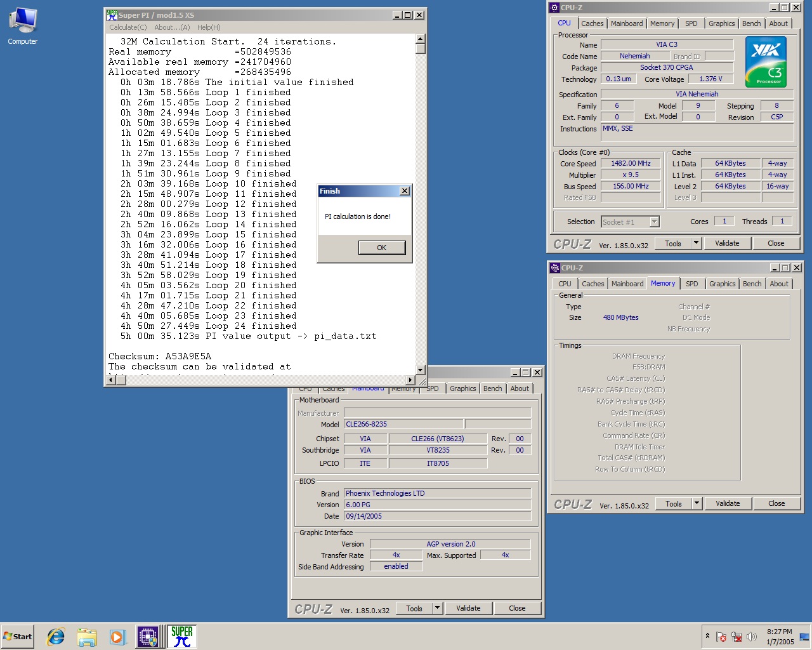This screenshot has width=812, height=650.
Task: Select SPD tab in Memory CPU-Z window
Action: click(x=692, y=284)
